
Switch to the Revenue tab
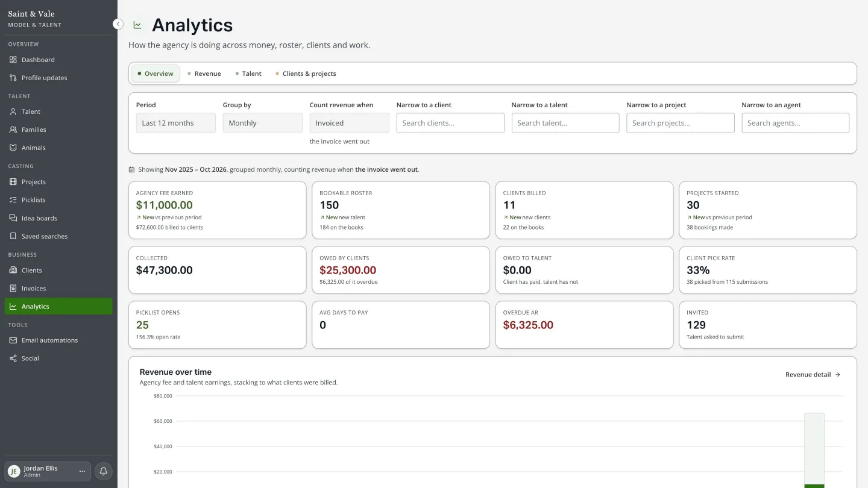coord(204,74)
